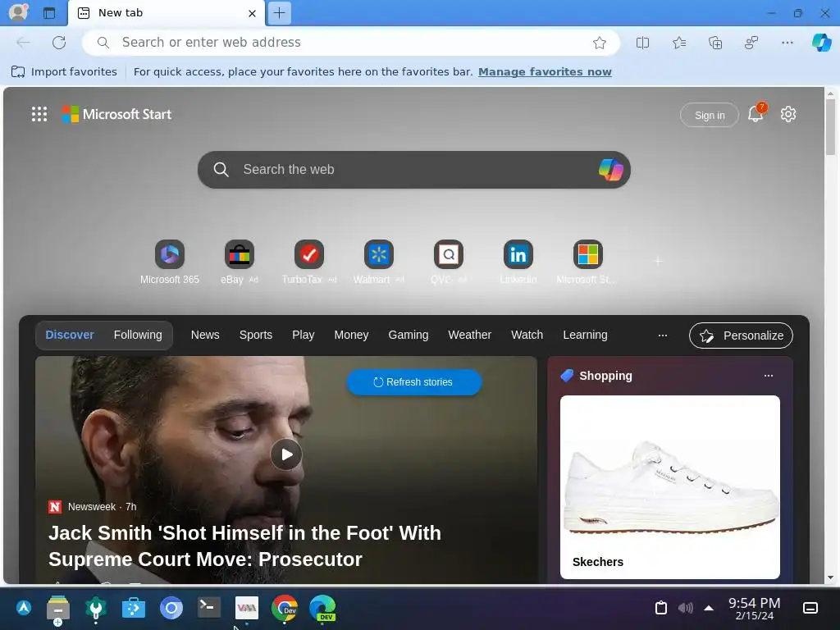
Task: Open the Play feed tab
Action: tap(304, 335)
